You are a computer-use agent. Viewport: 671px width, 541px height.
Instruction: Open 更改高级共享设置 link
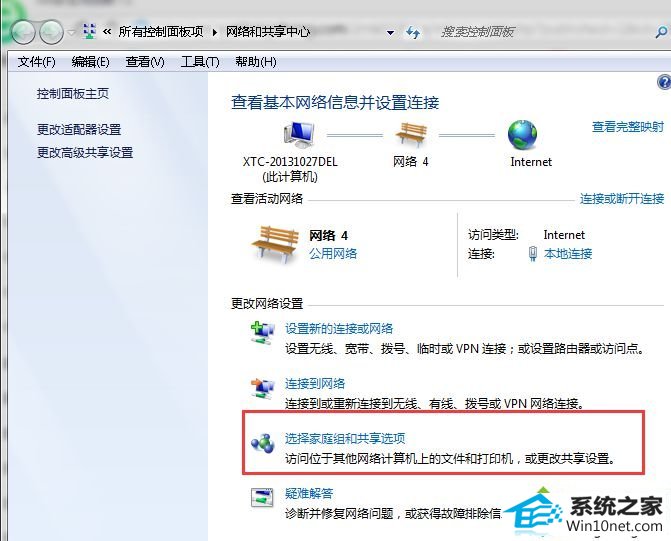point(85,152)
